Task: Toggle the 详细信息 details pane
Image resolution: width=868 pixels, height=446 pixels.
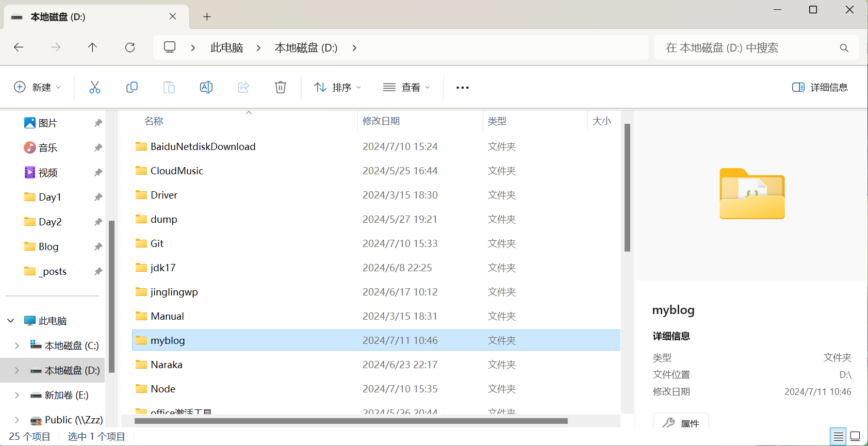Action: coord(820,87)
